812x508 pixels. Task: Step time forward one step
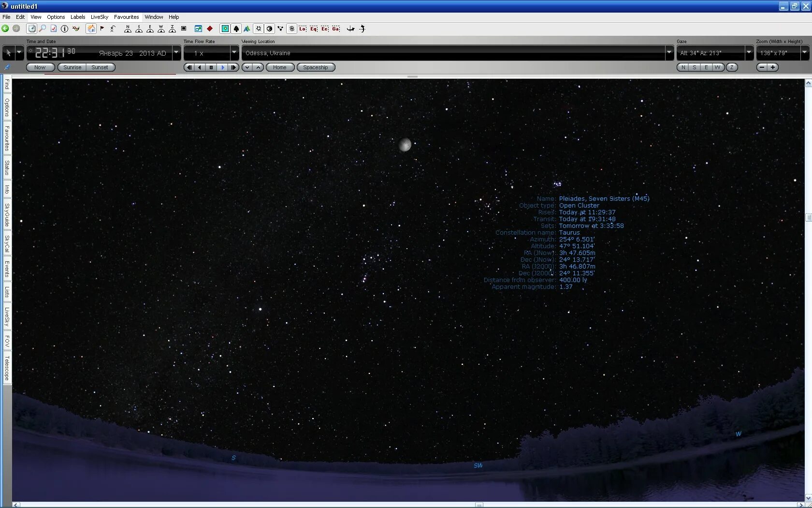233,67
